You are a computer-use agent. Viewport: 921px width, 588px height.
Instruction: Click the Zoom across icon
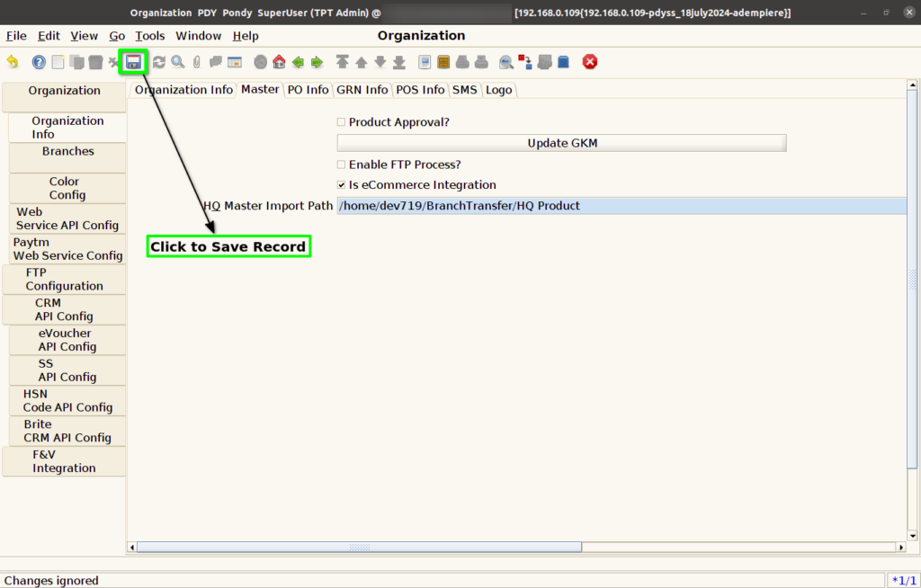pyautogui.click(x=505, y=62)
